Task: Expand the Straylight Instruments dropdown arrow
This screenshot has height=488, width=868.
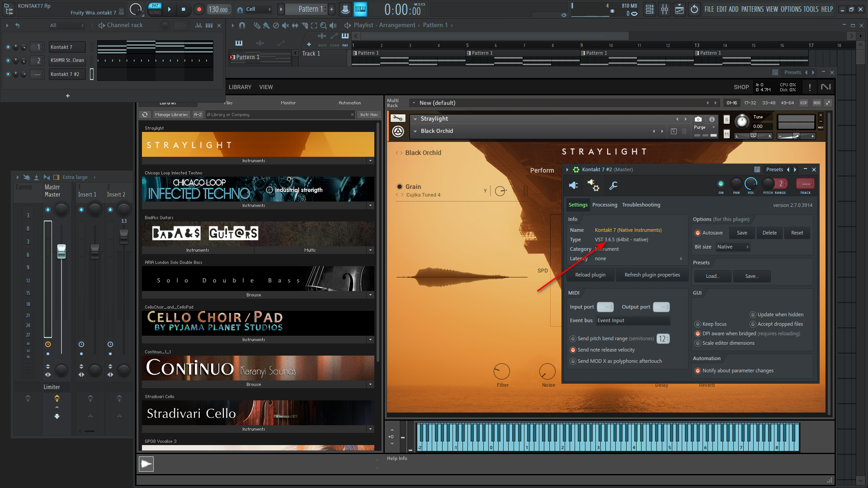Action: tap(370, 161)
